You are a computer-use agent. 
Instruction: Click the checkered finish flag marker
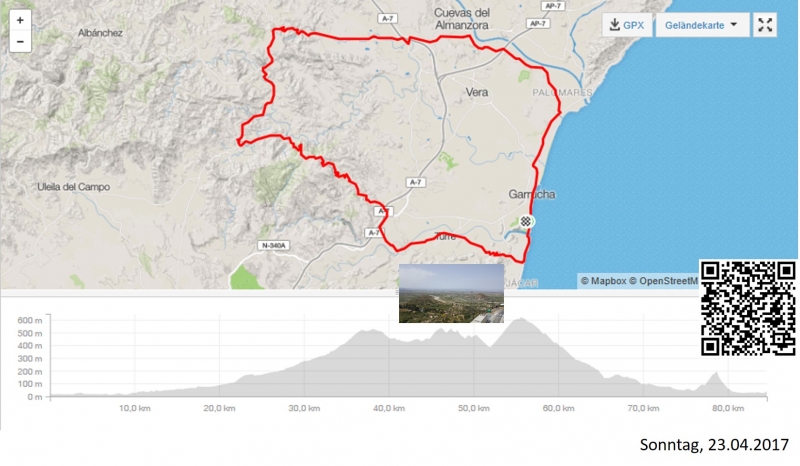tap(526, 222)
